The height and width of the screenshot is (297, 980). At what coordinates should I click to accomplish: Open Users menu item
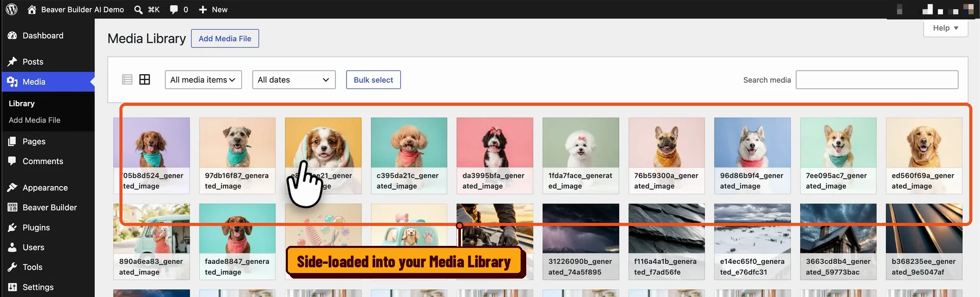[x=33, y=247]
